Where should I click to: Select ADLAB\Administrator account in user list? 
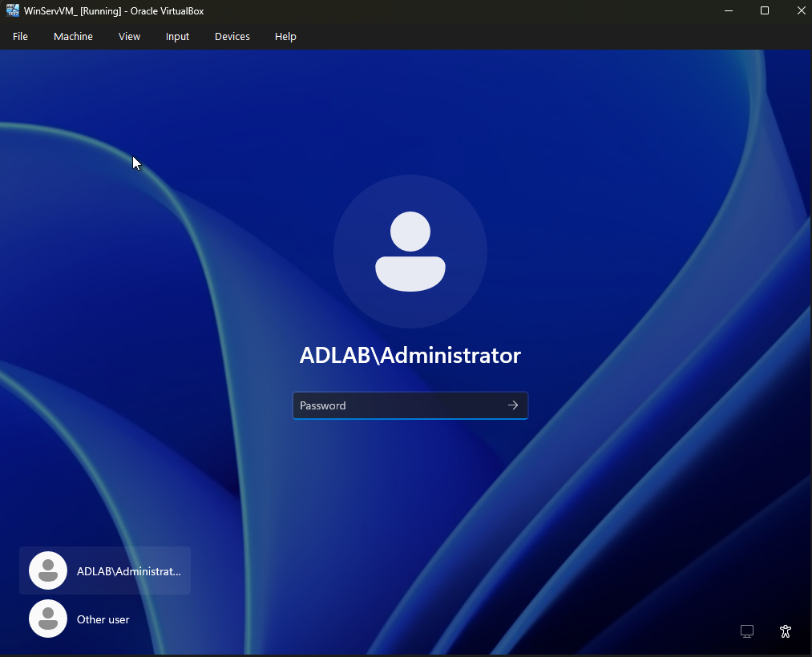pos(105,570)
